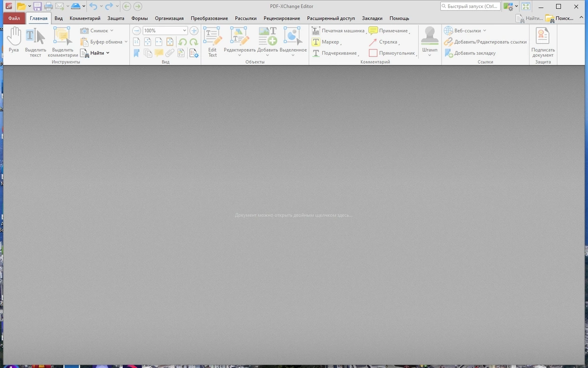
Task: Click Найти… at the top right
Action: pos(529,18)
